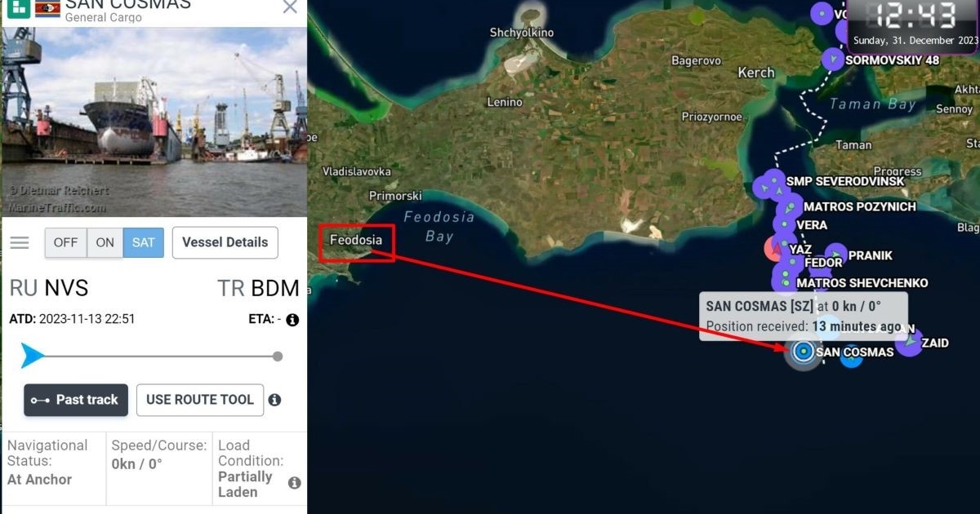980x514 pixels.
Task: Open the SAN COSMAS vessel photo
Action: click(x=154, y=122)
